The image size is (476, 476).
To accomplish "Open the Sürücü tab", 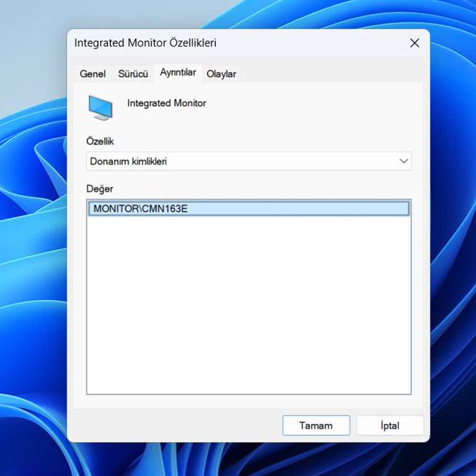I will coord(133,74).
